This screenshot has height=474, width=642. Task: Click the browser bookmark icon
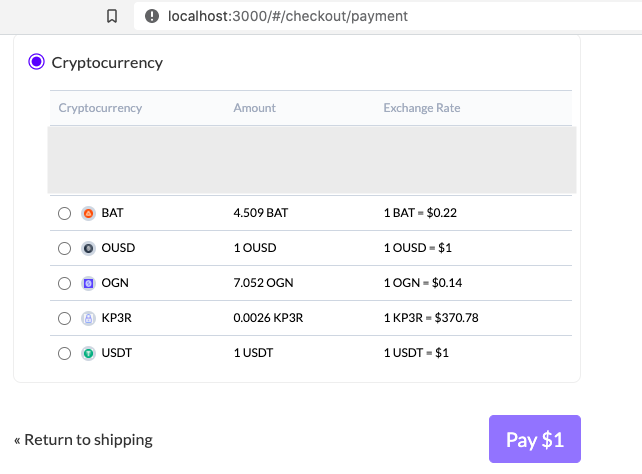point(112,16)
